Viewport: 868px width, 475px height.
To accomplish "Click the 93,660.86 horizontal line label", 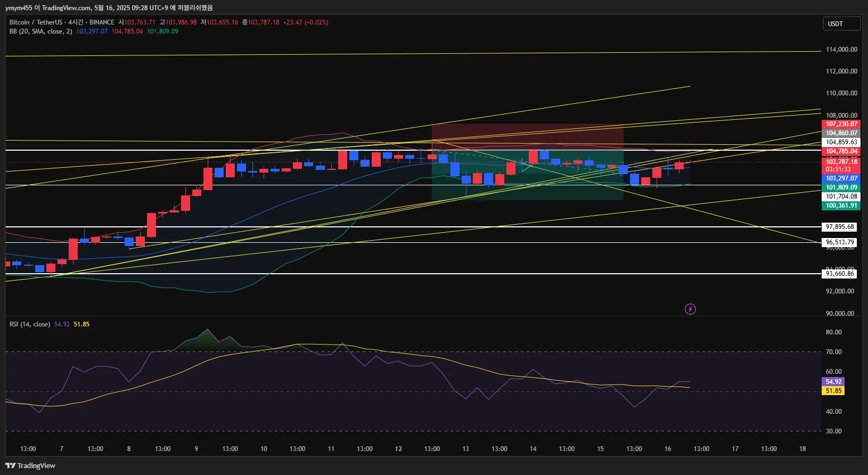I will (839, 274).
